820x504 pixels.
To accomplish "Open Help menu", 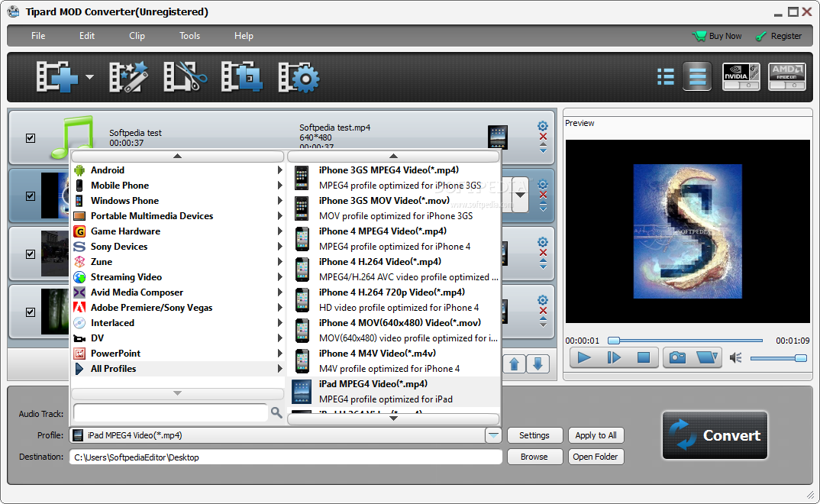I will point(244,36).
